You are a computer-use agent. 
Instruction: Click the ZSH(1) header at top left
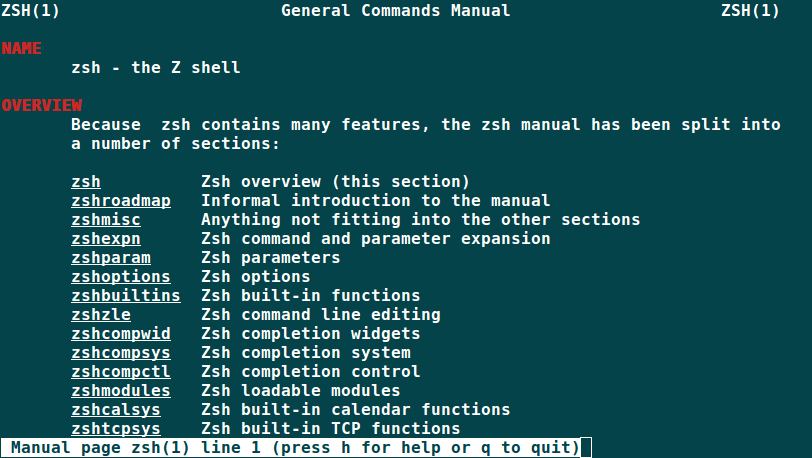click(x=31, y=11)
